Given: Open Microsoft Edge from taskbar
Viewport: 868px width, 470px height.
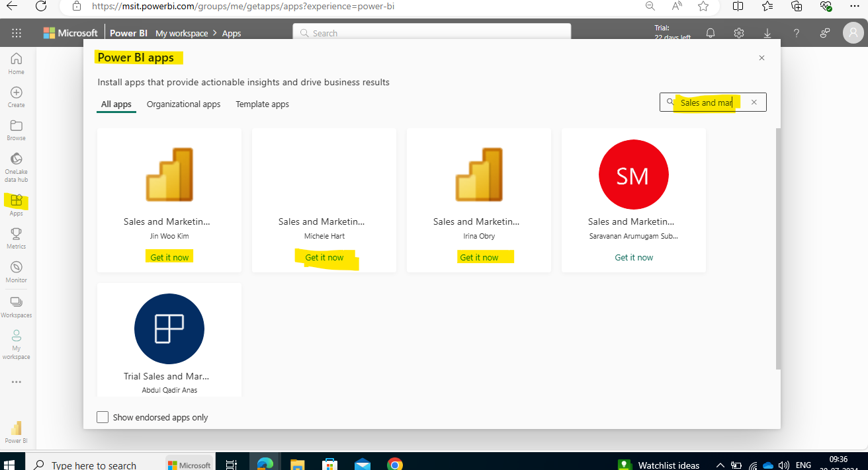Looking at the screenshot, I should (x=265, y=465).
